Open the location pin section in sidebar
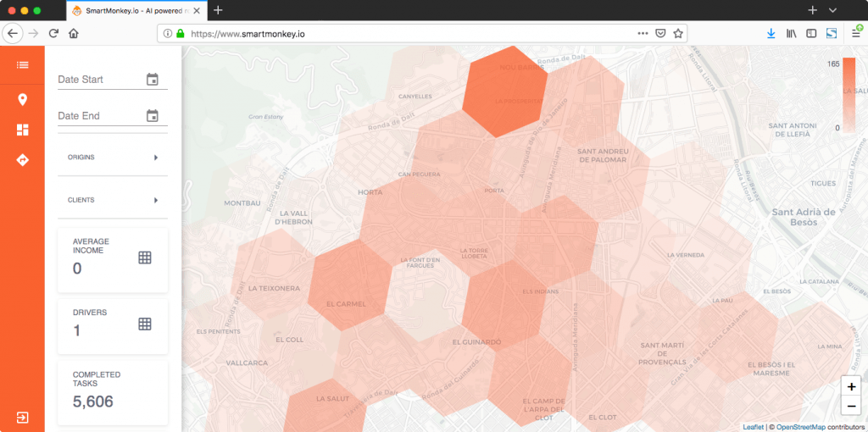The image size is (868, 432). click(x=22, y=100)
